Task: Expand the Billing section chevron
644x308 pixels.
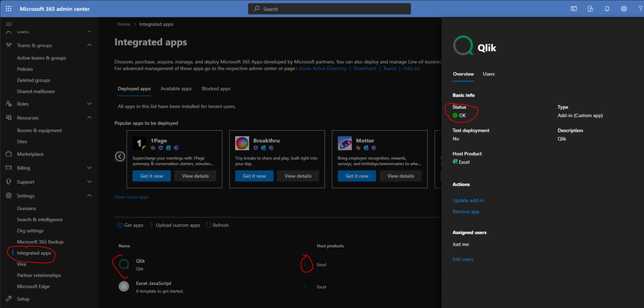Action: point(90,168)
